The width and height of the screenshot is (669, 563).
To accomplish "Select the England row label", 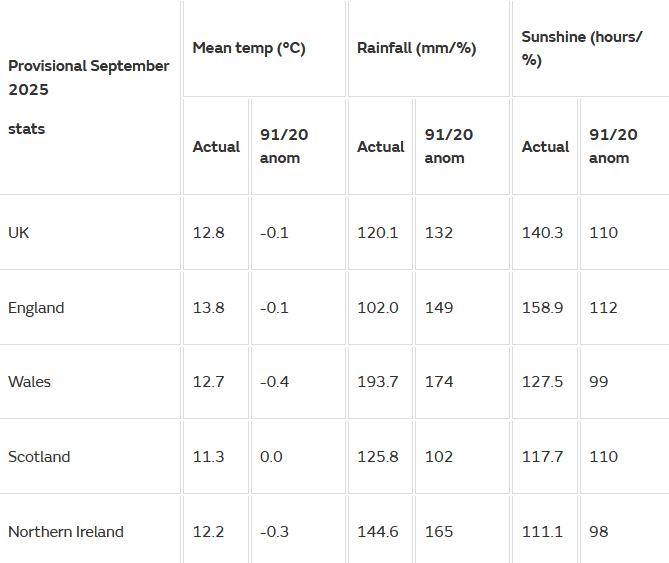I will pos(36,308).
